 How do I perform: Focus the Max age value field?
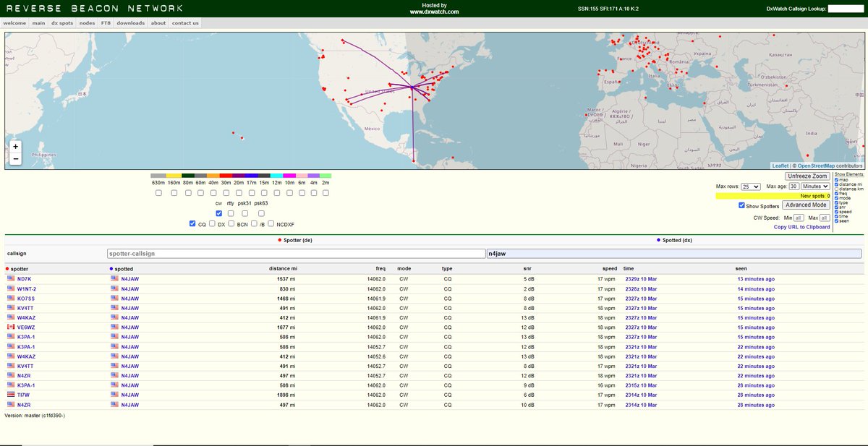click(794, 186)
